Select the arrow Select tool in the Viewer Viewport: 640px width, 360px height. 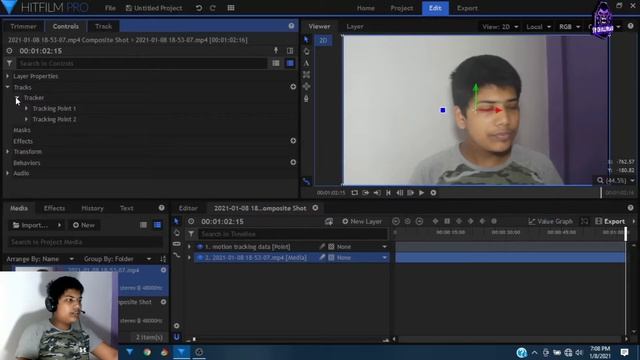click(x=306, y=40)
